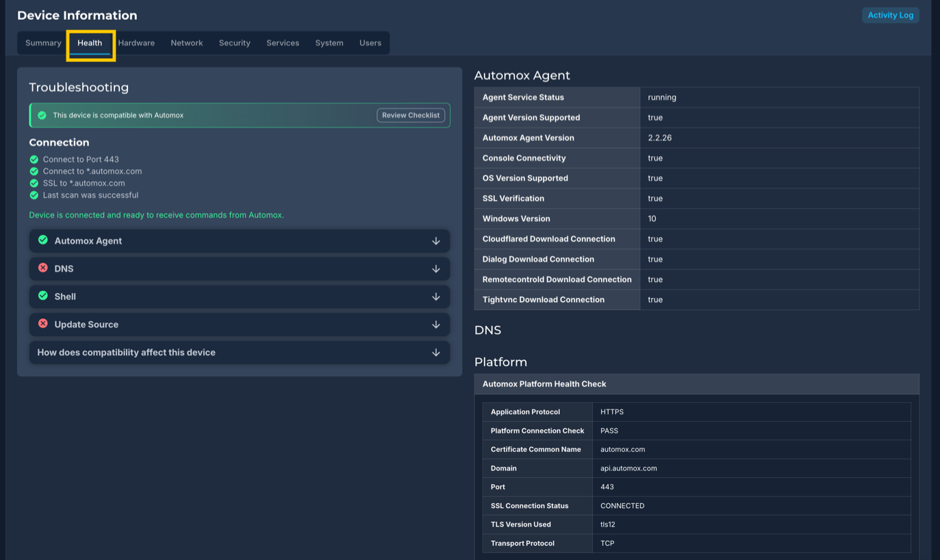Click the device connected status message
Viewport: 940px width, 560px height.
156,215
